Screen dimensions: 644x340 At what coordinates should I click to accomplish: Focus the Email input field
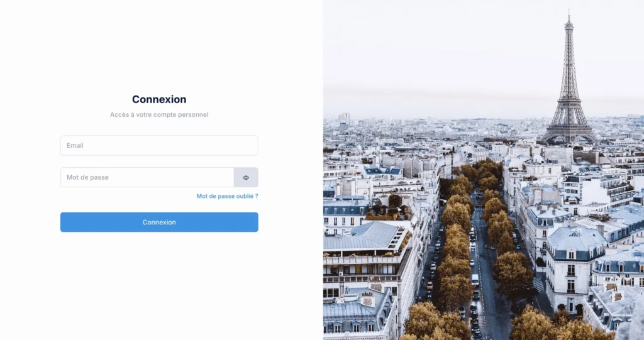159,145
